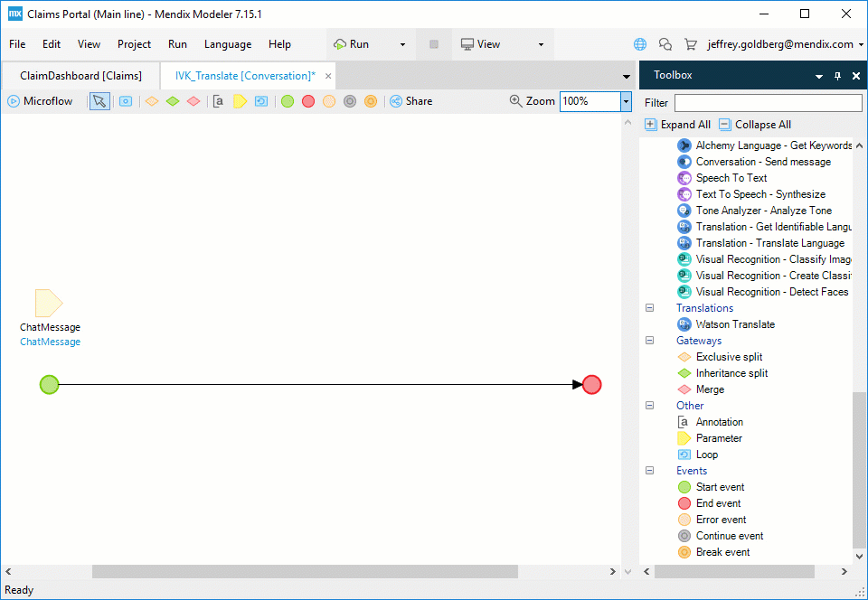
Task: Select Break event in Toolbox
Action: 714,552
